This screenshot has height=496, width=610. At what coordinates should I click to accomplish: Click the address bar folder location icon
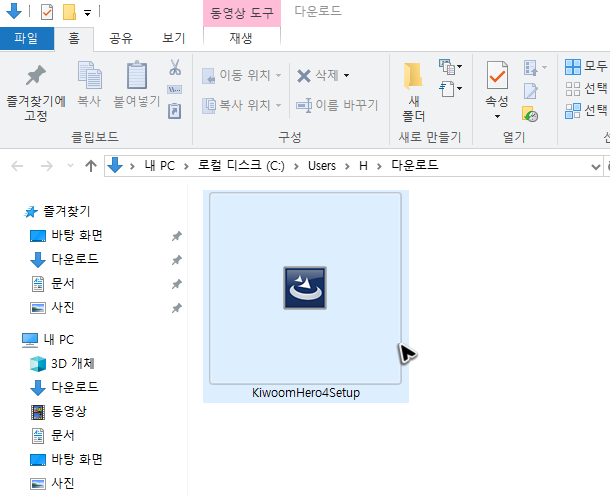coord(115,165)
